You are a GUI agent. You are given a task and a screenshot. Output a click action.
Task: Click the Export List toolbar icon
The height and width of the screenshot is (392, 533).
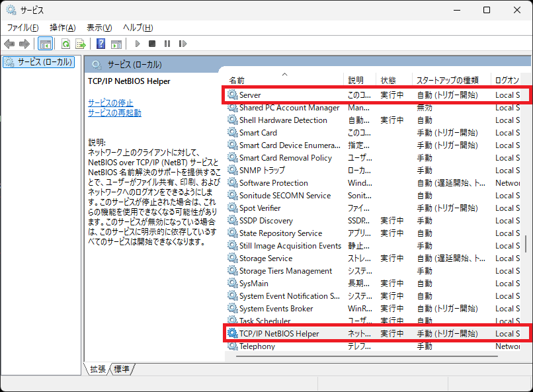(81, 44)
